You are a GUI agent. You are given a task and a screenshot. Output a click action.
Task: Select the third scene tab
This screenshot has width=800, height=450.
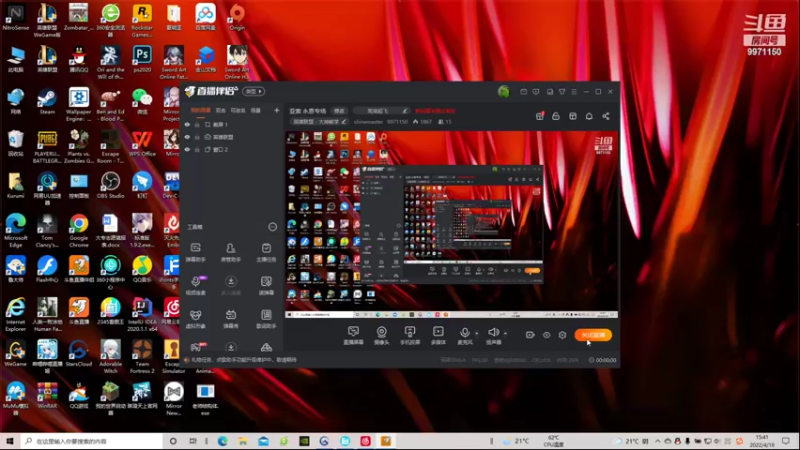click(x=238, y=110)
